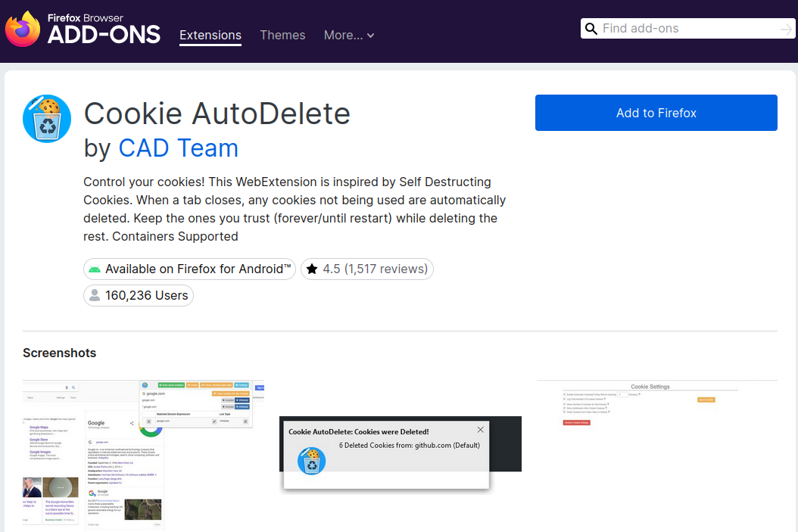Click the star rating icon

click(312, 269)
